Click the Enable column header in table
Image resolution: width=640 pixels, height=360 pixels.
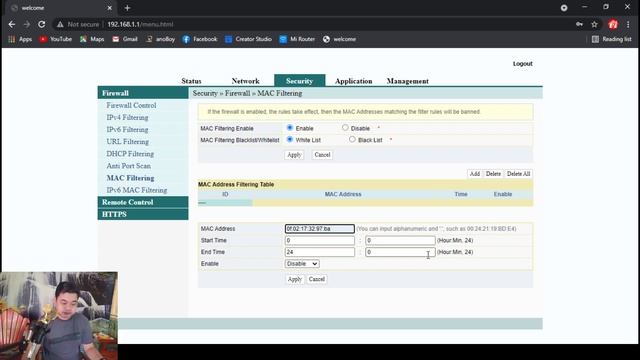502,194
